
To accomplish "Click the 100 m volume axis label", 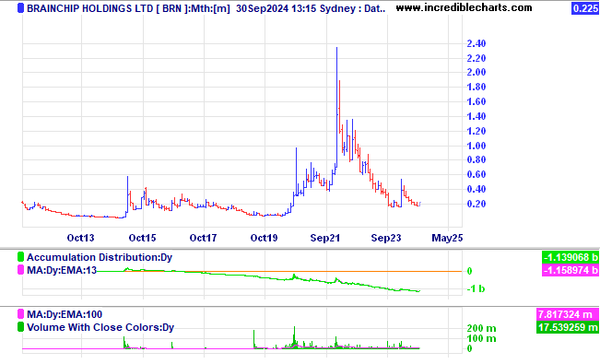I will point(481,339).
